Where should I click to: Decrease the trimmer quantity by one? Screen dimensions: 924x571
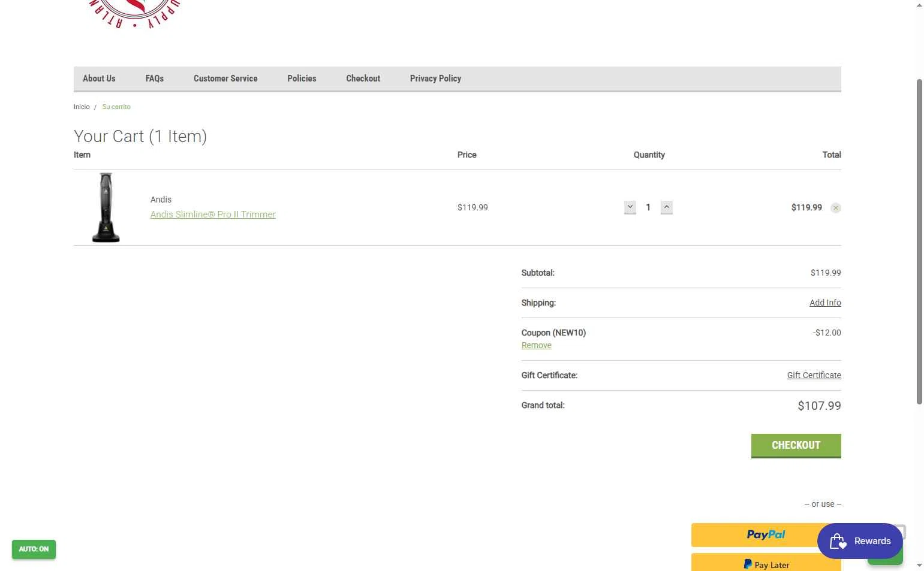(x=630, y=207)
